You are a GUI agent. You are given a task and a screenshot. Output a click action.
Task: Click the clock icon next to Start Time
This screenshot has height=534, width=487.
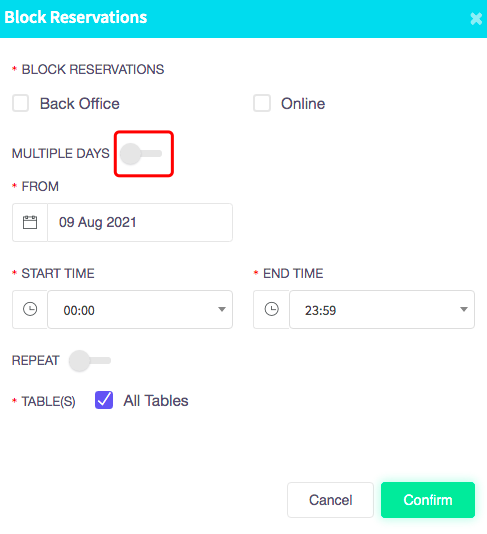pyautogui.click(x=30, y=309)
